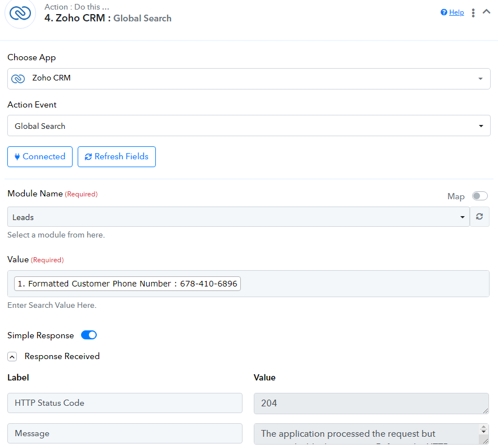
Task: Open the Module Name dropdown showing Leads
Action: click(x=238, y=217)
